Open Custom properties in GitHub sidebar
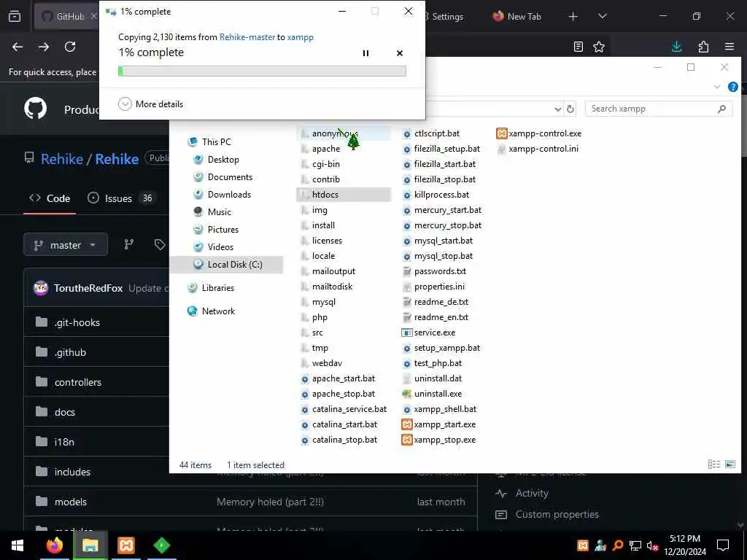747x560 pixels. [x=557, y=514]
